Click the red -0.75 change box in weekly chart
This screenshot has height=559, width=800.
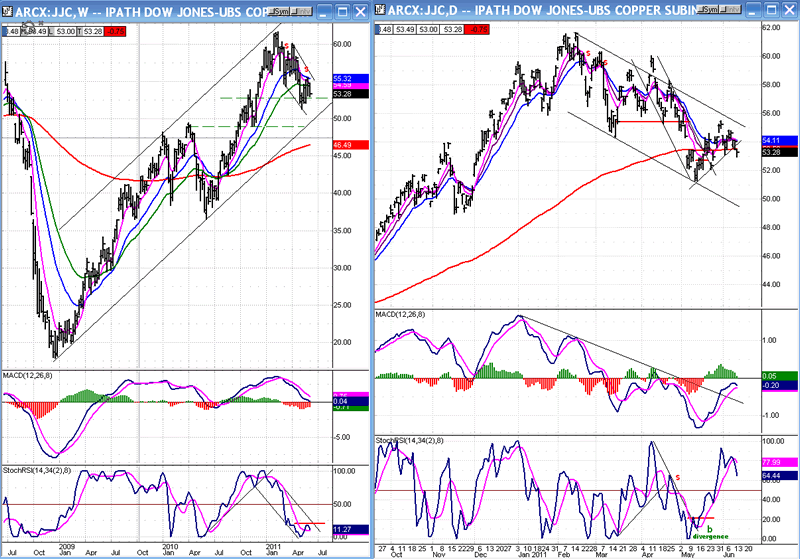(115, 32)
